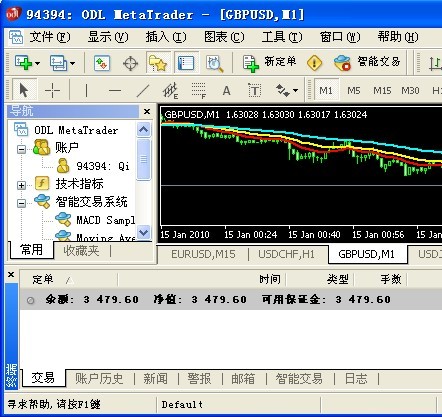Open the 新闻 terminal tab
This screenshot has height=417, width=442.
pyautogui.click(x=155, y=379)
